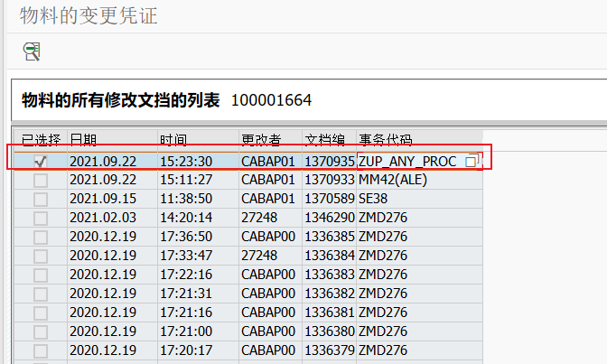The image size is (607, 364).
Task: Check the box for document 1346290
Action: pos(41,218)
